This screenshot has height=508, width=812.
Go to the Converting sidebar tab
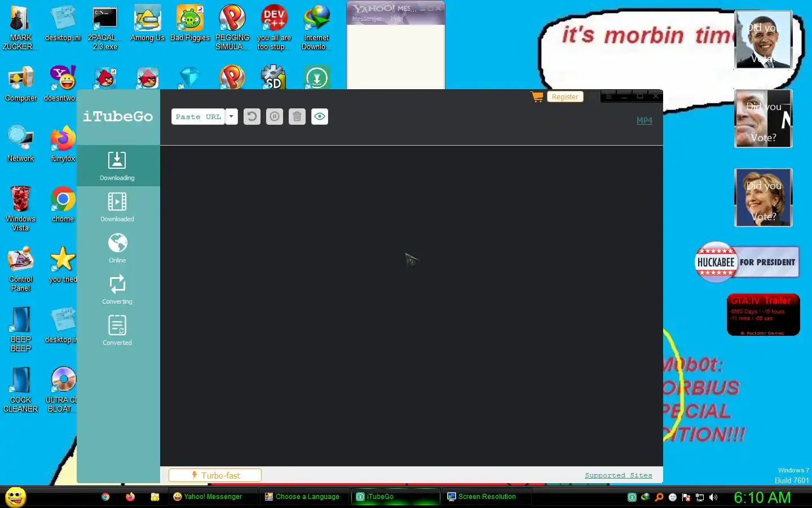[117, 290]
